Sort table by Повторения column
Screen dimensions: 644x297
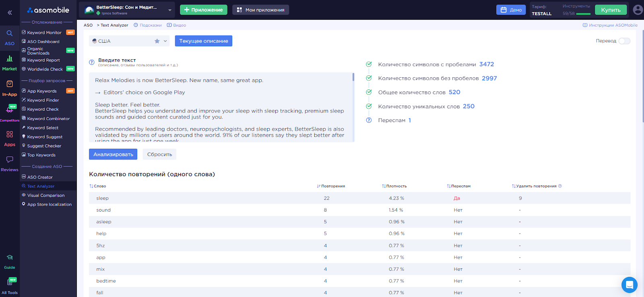tap(331, 186)
